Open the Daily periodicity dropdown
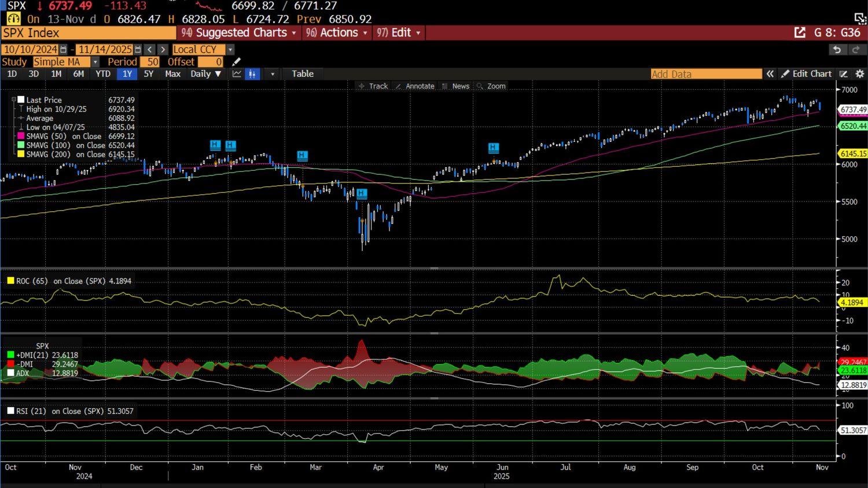 click(x=206, y=74)
